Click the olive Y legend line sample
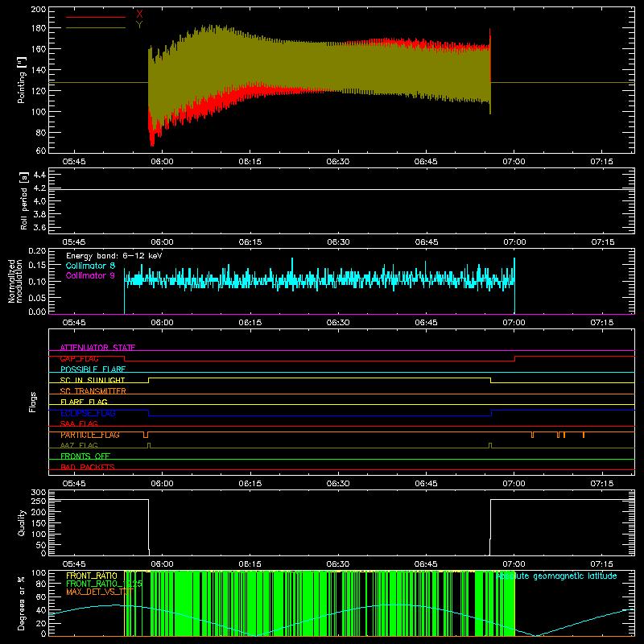644x644 pixels. click(x=96, y=27)
